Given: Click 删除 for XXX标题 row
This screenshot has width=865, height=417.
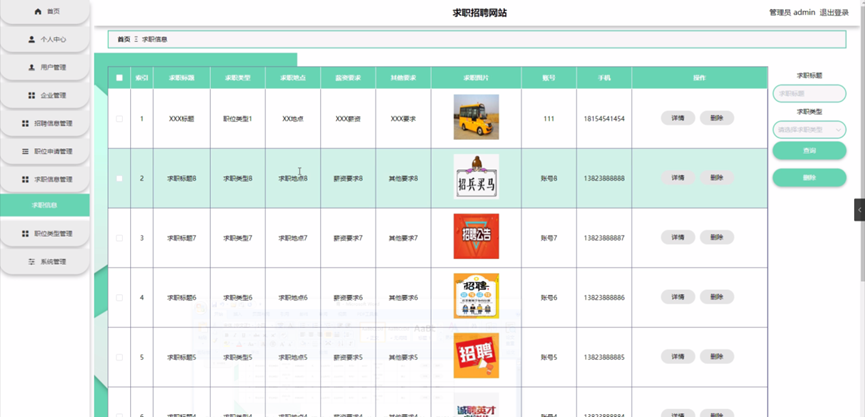Looking at the screenshot, I should (x=717, y=118).
